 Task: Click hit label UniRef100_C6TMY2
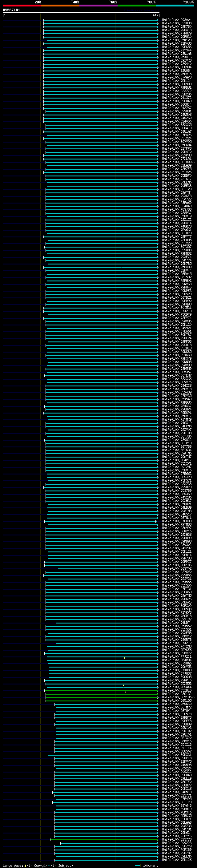point(176,707)
